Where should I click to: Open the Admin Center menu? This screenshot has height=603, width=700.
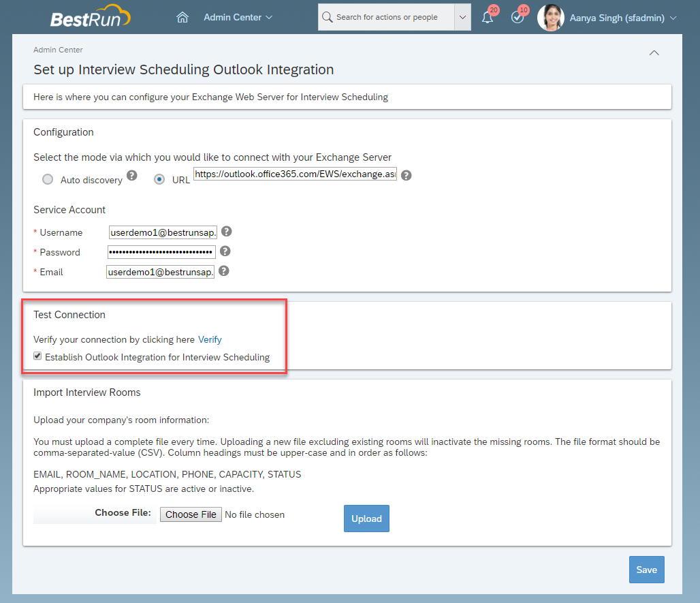coord(238,18)
